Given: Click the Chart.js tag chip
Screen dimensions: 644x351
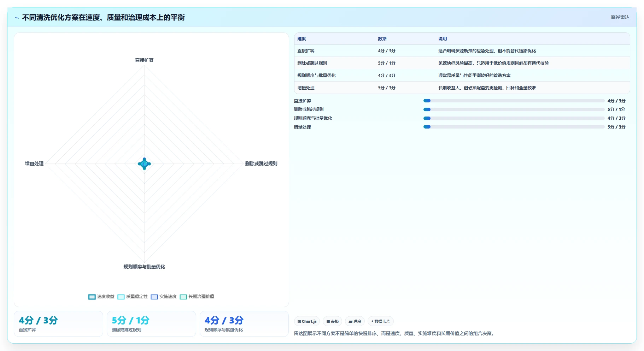Looking at the screenshot, I should 307,321.
